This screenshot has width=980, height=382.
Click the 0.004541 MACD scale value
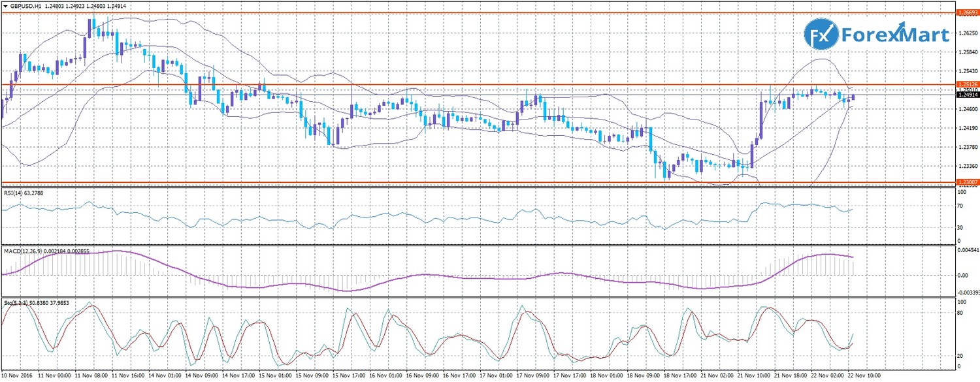click(968, 249)
